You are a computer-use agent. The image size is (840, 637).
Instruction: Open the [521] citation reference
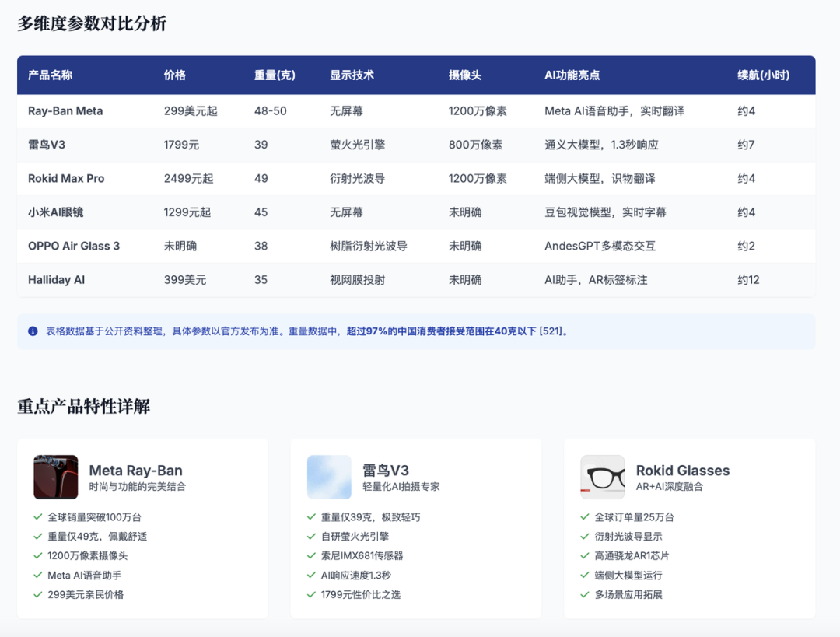[x=551, y=331]
